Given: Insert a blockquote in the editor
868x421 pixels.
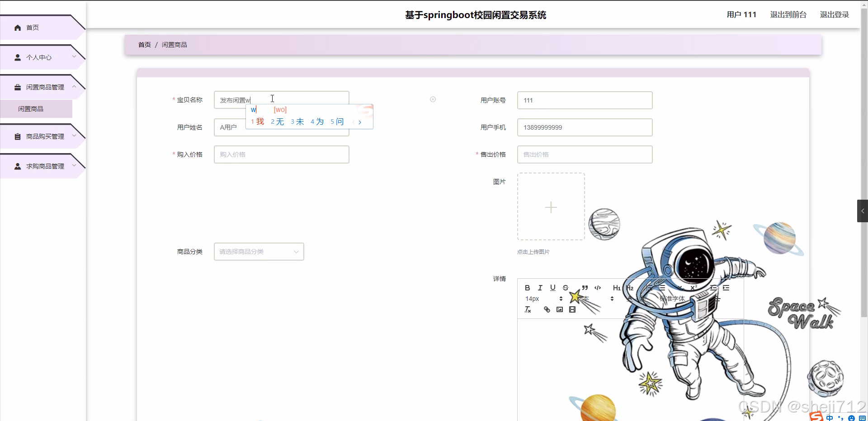Looking at the screenshot, I should click(x=585, y=288).
